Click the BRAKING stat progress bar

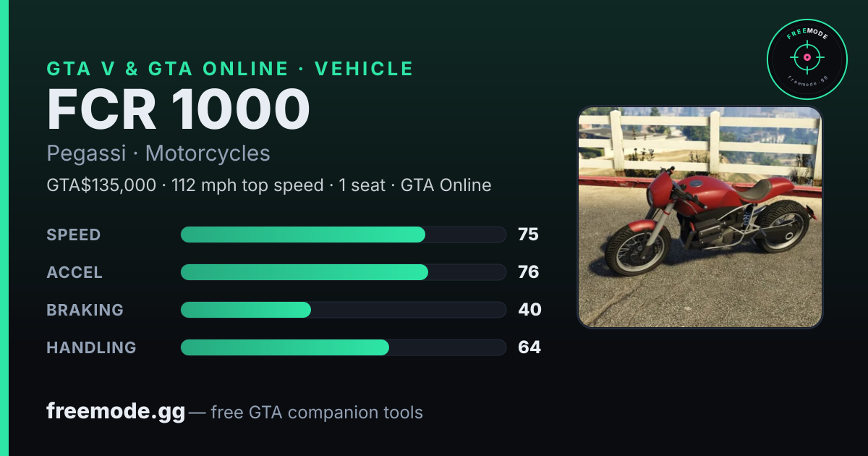click(343, 310)
